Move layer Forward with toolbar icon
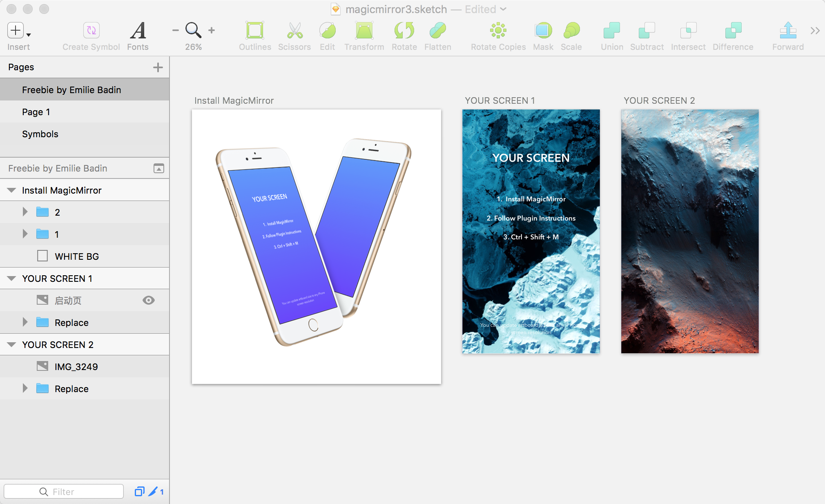825x504 pixels. (x=787, y=31)
